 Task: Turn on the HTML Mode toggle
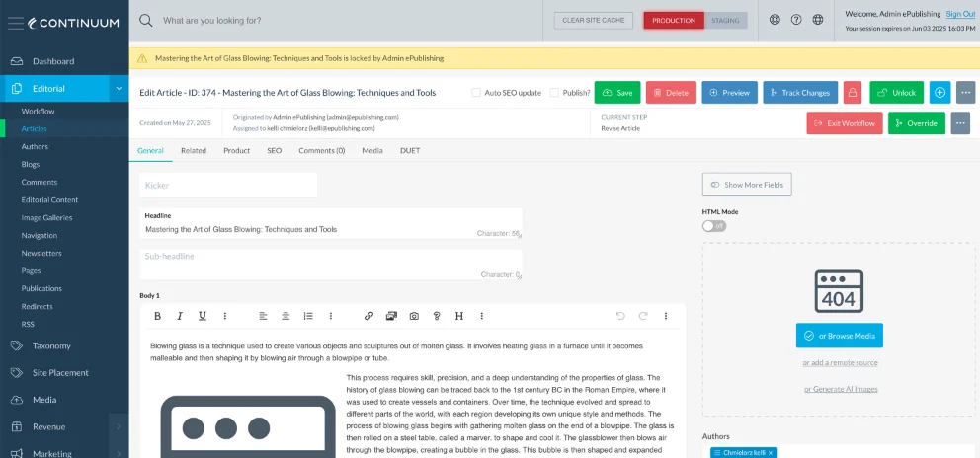(x=713, y=226)
